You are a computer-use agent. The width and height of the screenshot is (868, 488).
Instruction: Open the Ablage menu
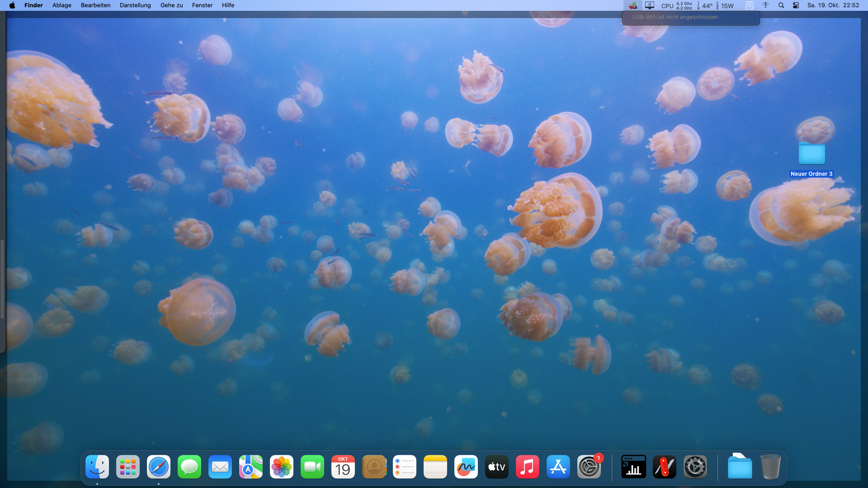click(62, 5)
